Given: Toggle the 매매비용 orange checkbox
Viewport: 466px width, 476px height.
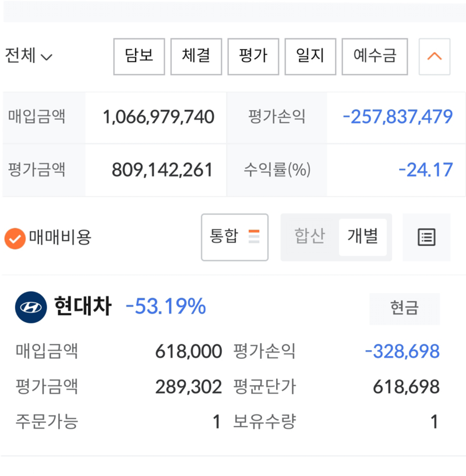Looking at the screenshot, I should coord(15,238).
